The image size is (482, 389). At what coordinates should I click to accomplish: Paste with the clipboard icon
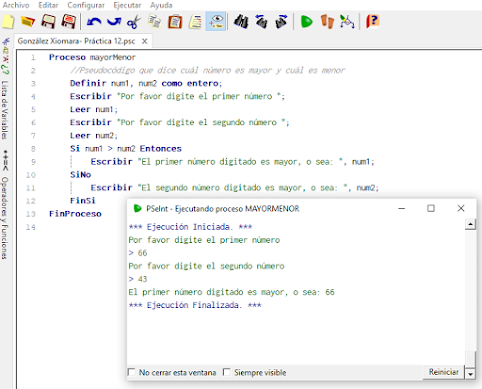tap(175, 22)
